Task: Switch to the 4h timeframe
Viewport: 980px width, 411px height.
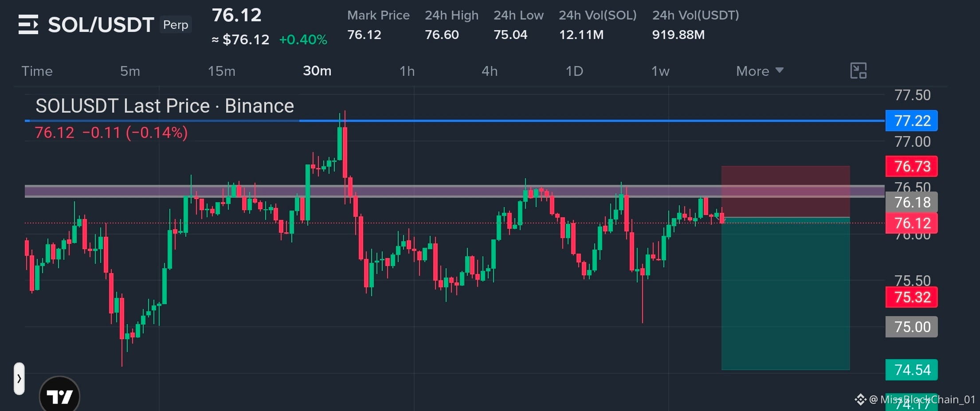Action: coord(490,71)
